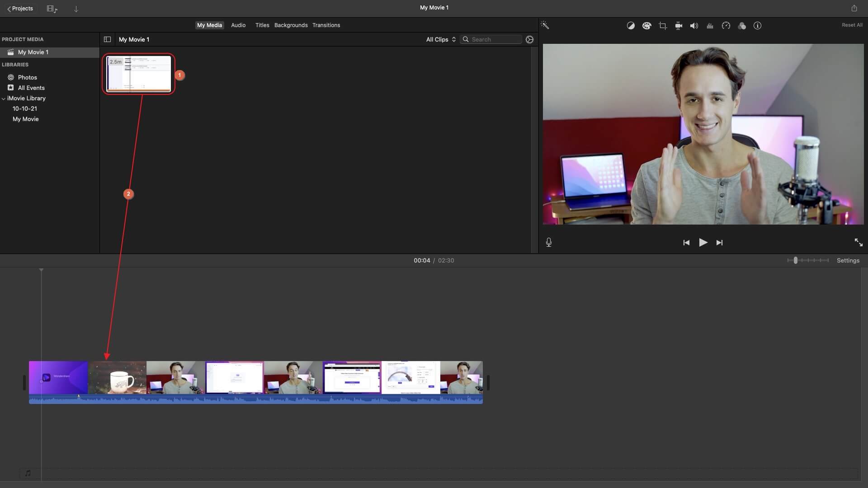Open browser clip settings gear
Image resolution: width=868 pixels, height=488 pixels.
[x=529, y=40]
